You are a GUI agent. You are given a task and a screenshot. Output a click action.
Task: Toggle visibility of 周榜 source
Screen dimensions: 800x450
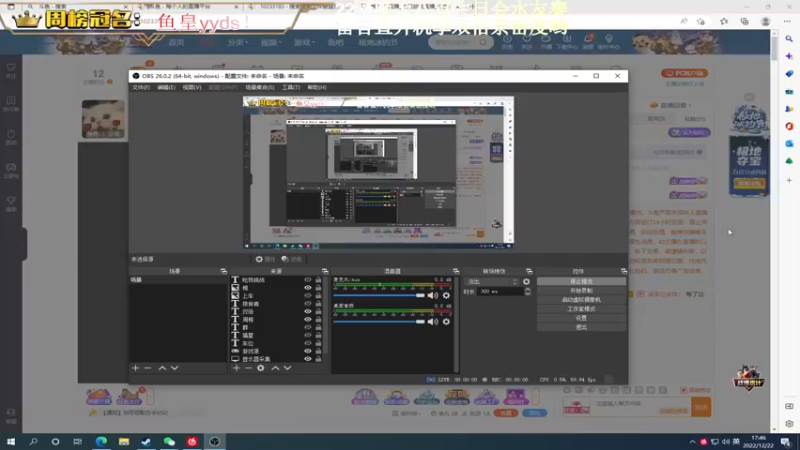(x=308, y=319)
